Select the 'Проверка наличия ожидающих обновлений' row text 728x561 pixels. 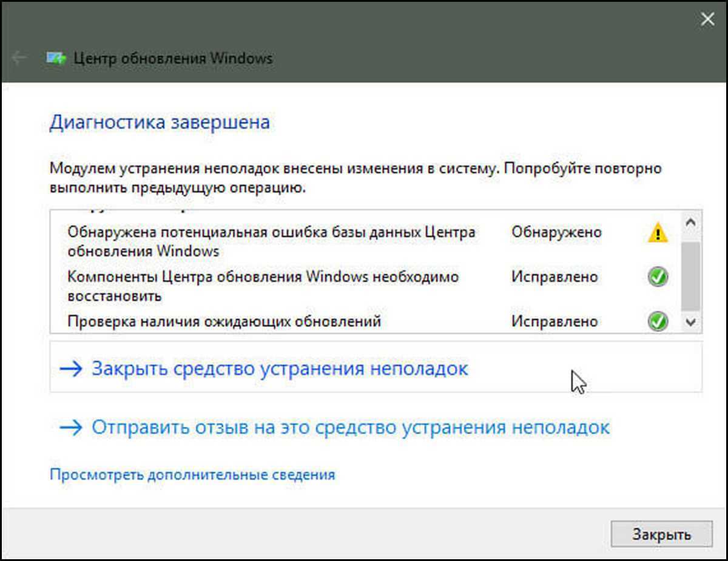pos(224,321)
